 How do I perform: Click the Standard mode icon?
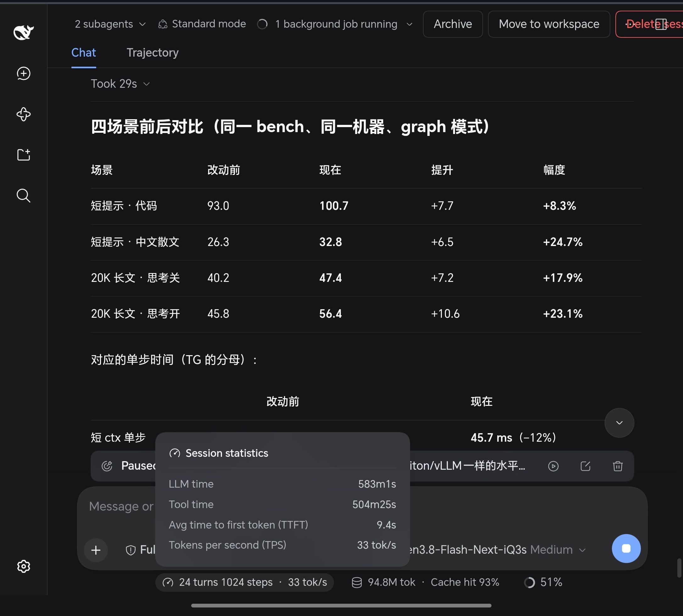[x=163, y=24]
